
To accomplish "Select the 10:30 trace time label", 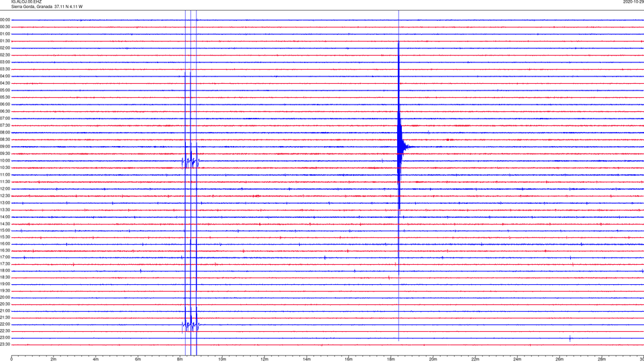I will pos(5,168).
